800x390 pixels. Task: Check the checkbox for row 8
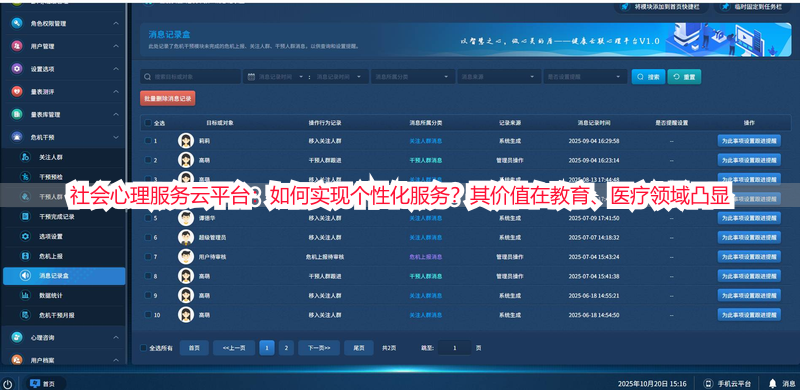pos(148,276)
